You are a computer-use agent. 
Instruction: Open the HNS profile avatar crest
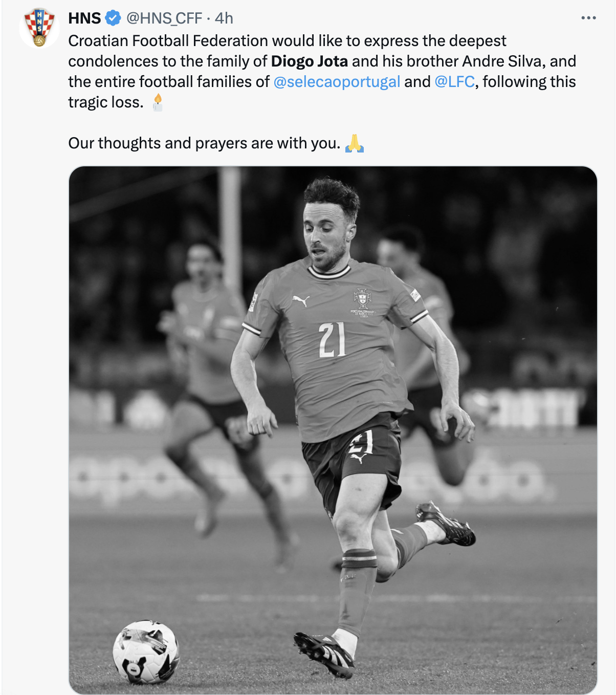pyautogui.click(x=39, y=28)
